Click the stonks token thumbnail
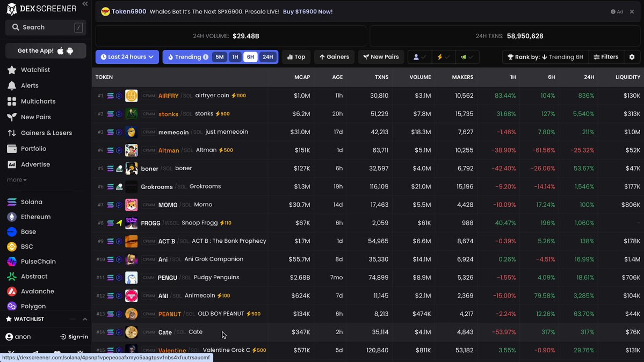 [x=132, y=114]
